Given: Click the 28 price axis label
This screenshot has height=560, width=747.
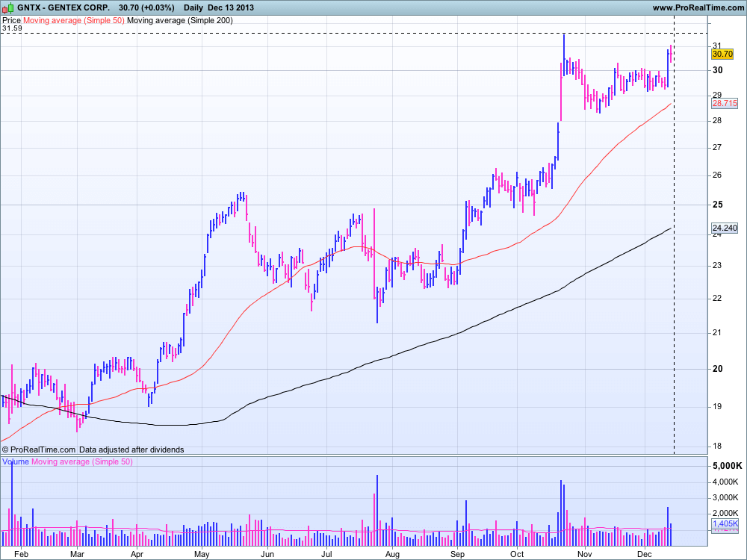Looking at the screenshot, I should 717,120.
